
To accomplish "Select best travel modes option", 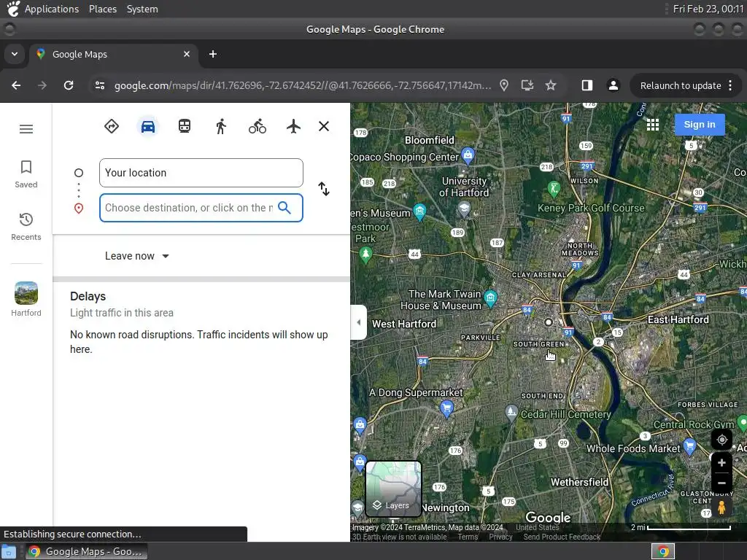I will pos(112,126).
